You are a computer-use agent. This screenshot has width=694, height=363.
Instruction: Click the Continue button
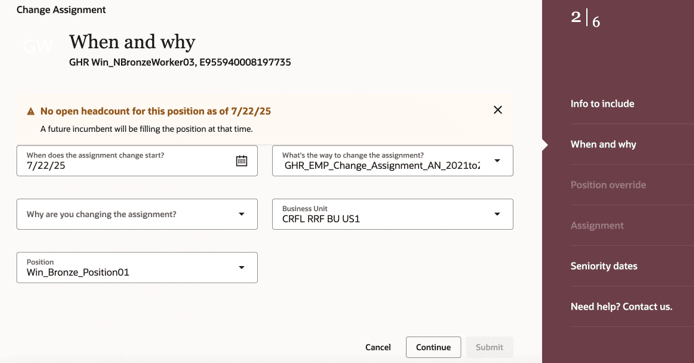(433, 348)
